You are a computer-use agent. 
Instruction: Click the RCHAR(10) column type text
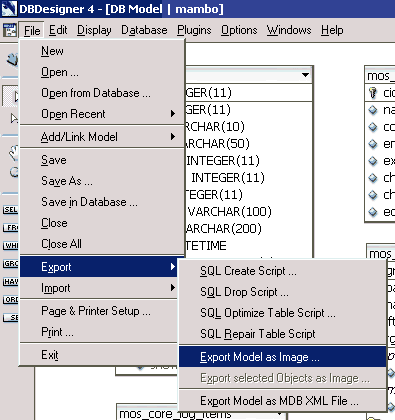215,126
